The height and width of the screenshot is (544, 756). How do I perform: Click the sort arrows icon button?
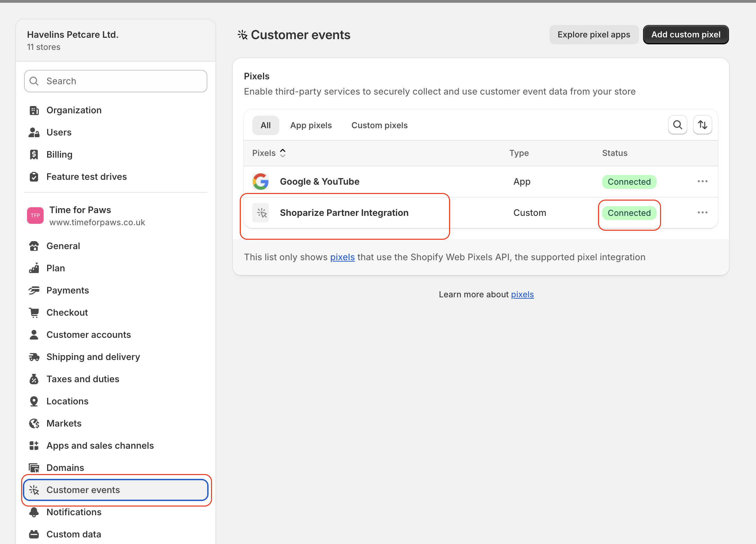coord(702,125)
